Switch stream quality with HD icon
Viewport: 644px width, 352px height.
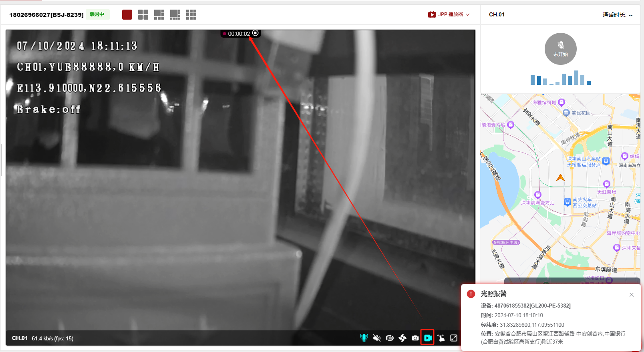(x=389, y=338)
